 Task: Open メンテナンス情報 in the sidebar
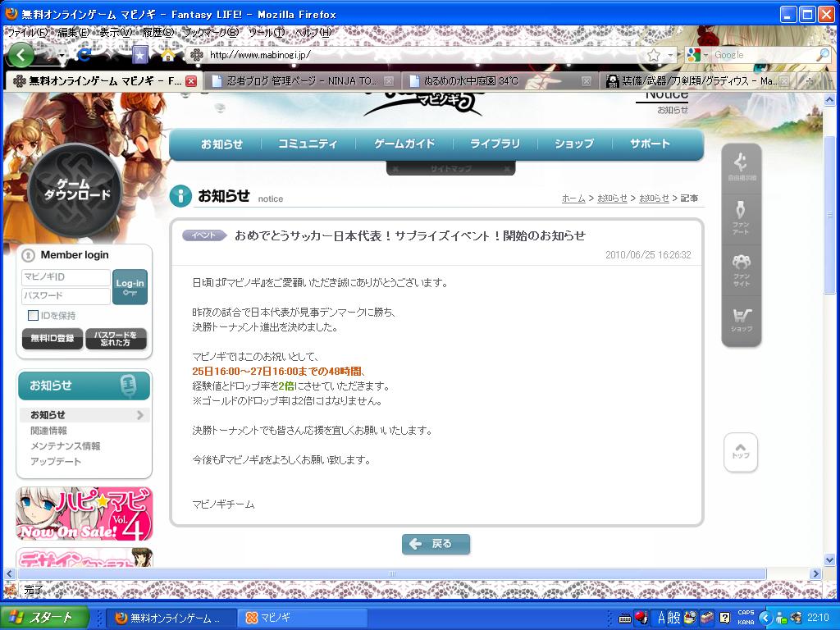pyautogui.click(x=66, y=446)
